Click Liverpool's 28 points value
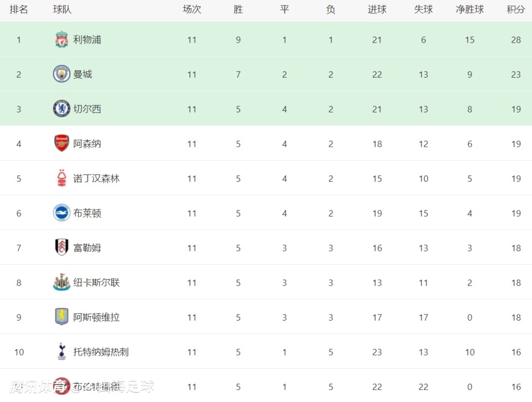 516,40
